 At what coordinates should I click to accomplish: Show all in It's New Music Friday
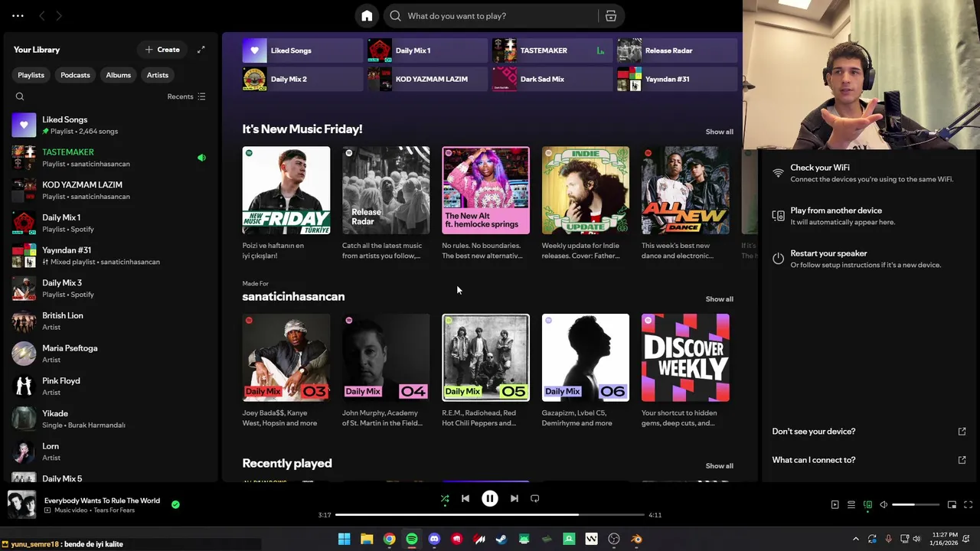click(x=719, y=132)
